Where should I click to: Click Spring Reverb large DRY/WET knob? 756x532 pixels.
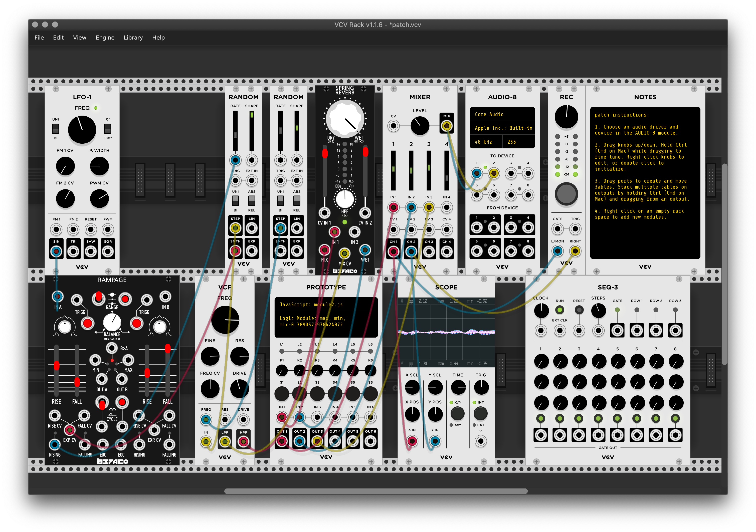(345, 119)
